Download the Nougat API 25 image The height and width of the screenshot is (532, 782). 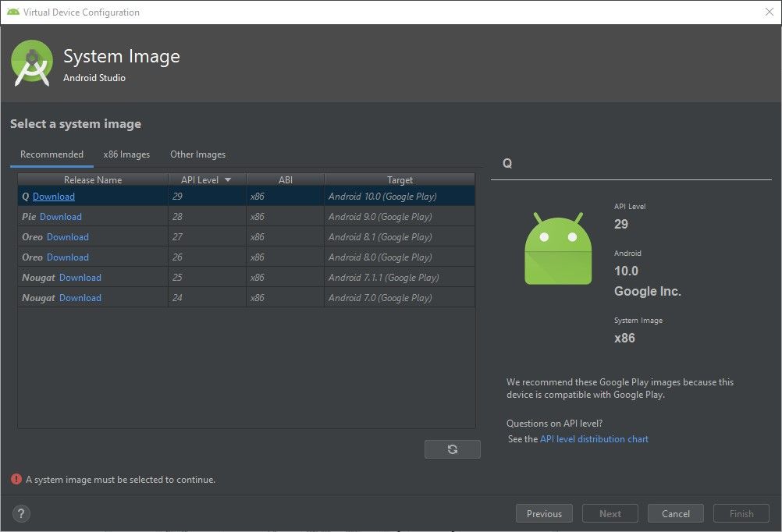coord(81,277)
